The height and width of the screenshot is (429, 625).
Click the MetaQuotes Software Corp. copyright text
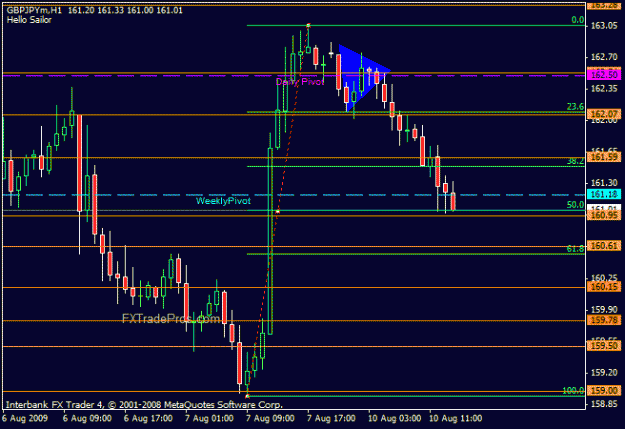tap(144, 405)
